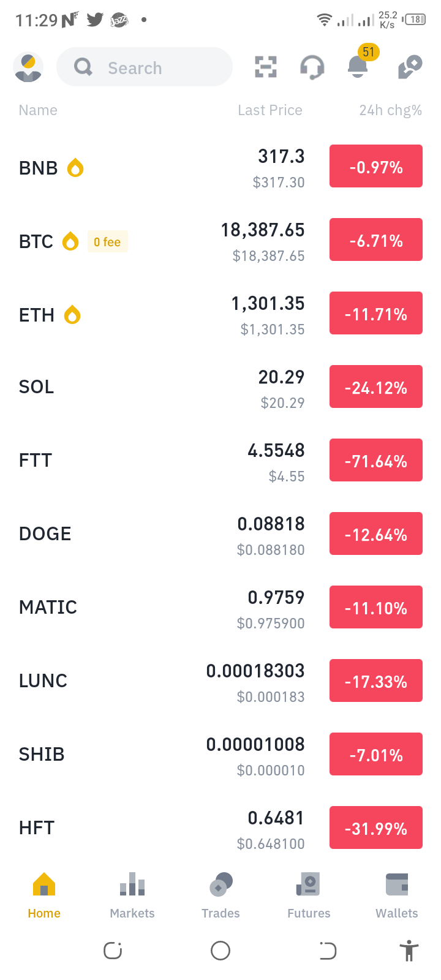441x980 pixels.
Task: Open the DOGE price row
Action: click(221, 533)
